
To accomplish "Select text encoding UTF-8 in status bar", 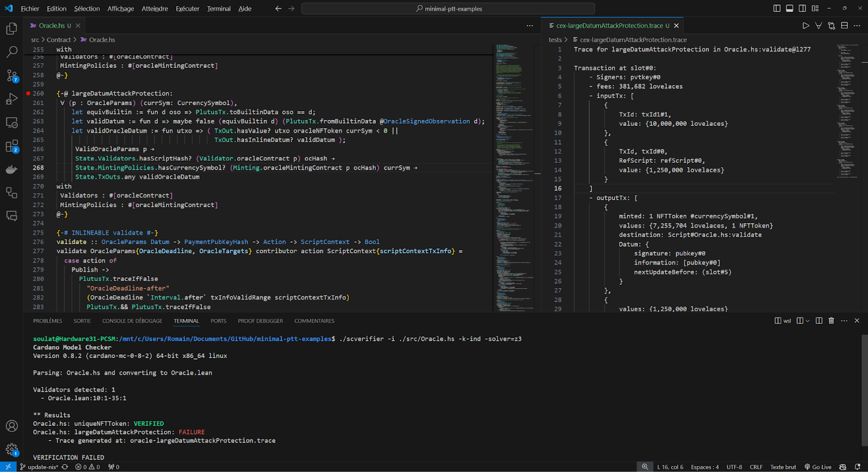I will [734, 467].
